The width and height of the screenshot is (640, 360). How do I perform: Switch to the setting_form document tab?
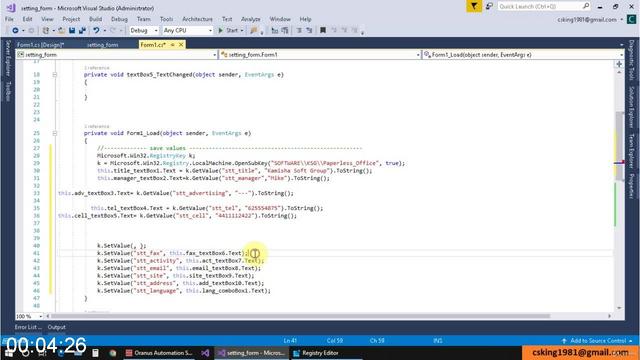102,44
